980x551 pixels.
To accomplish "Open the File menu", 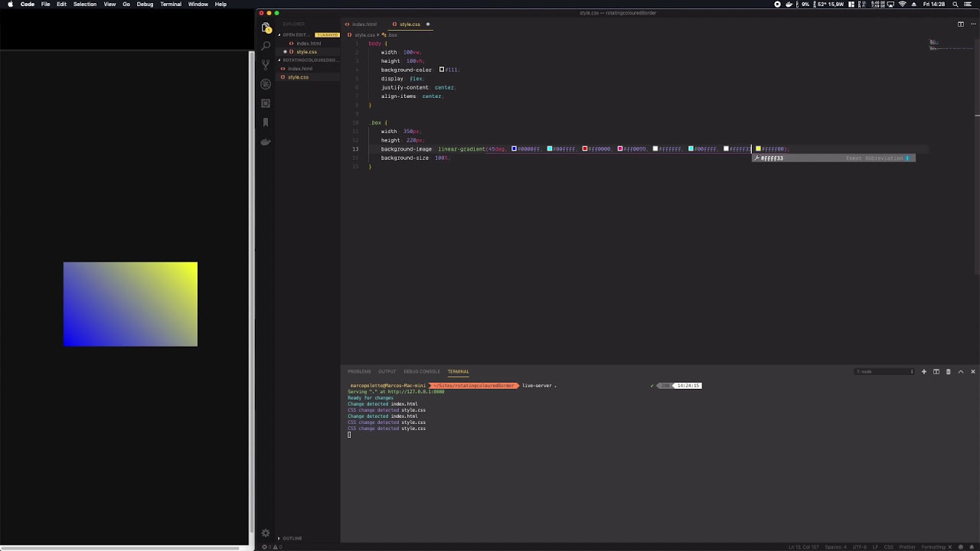I will point(46,4).
